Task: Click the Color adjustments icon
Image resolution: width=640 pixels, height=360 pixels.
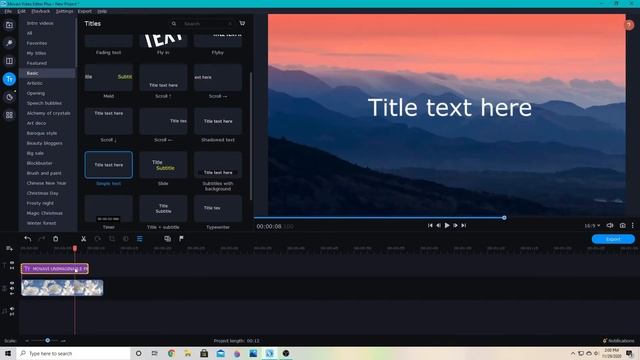Action: (x=126, y=239)
